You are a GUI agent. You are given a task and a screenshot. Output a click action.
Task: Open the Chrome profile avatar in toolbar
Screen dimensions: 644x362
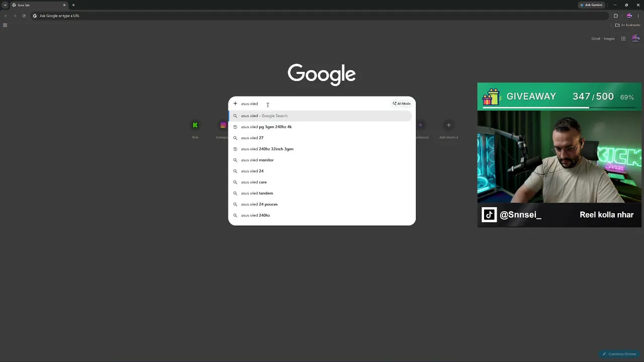[629, 16]
